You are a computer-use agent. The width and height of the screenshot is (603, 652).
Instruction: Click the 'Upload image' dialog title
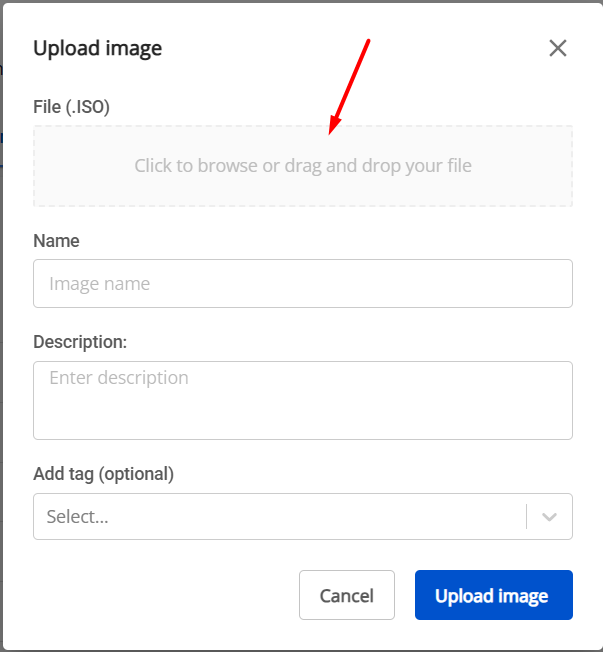pos(98,48)
